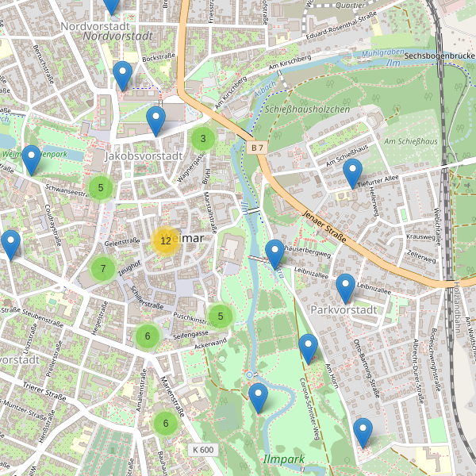Click the Jenaer Straße label

pos(324,226)
